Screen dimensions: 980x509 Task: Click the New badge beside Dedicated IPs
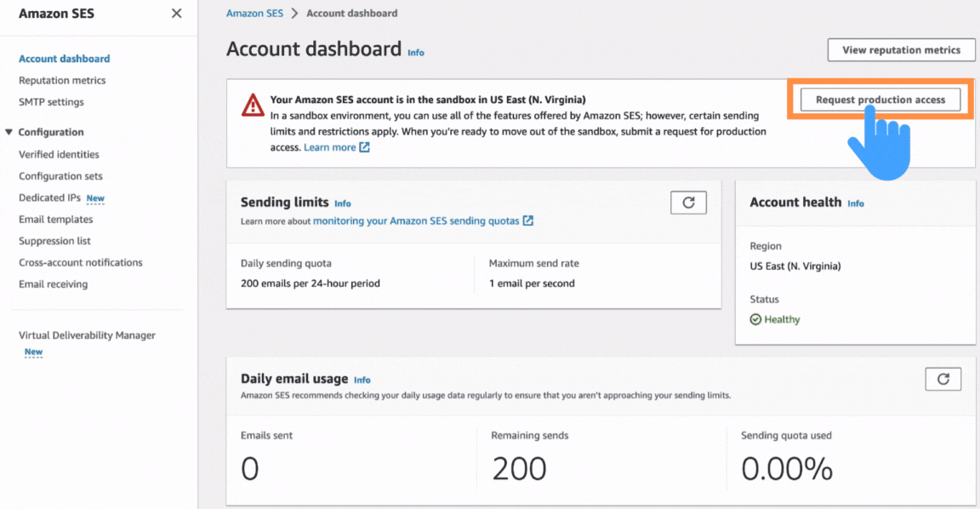point(94,197)
